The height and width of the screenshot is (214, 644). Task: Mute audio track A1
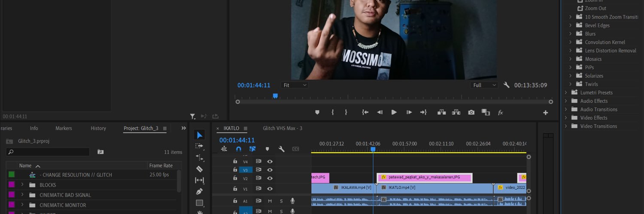pyautogui.click(x=270, y=201)
